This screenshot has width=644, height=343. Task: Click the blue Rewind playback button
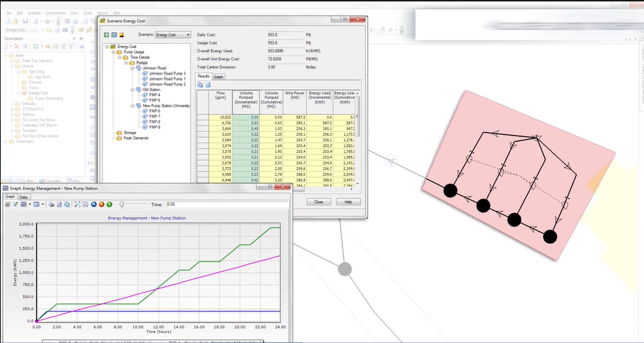point(94,205)
